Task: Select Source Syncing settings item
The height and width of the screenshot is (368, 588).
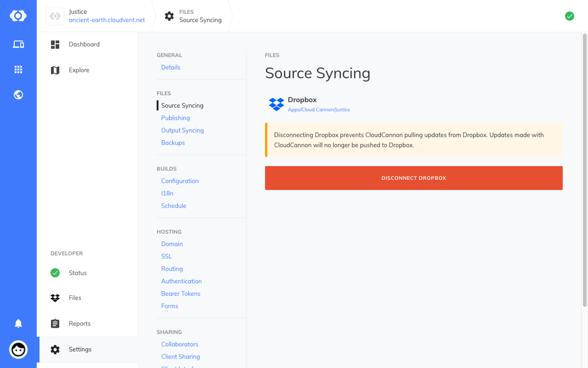Action: point(182,106)
